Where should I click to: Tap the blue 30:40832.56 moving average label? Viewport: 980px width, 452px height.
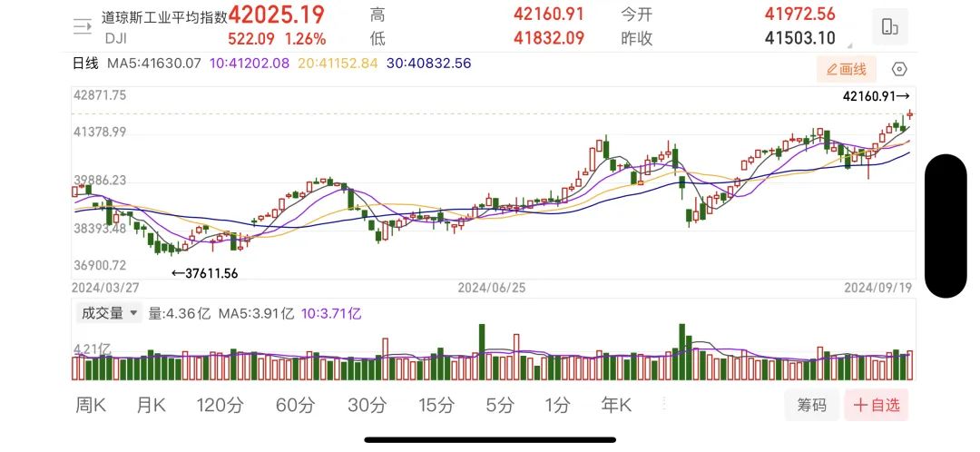click(x=428, y=64)
